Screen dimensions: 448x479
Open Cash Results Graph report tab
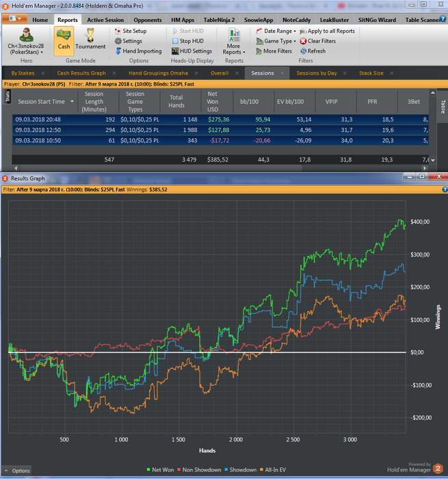coord(81,73)
